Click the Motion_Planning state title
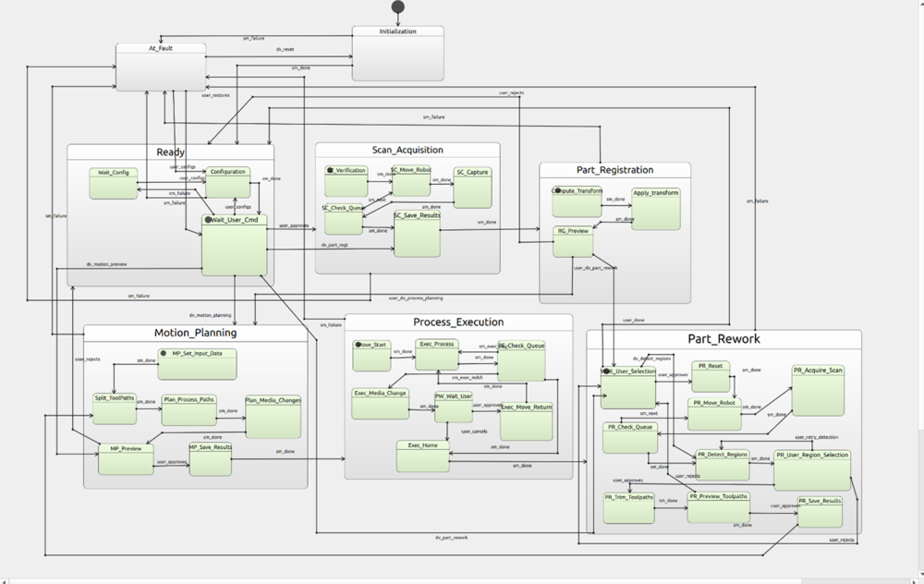Viewport: 924px width, 584px height. tap(195, 333)
